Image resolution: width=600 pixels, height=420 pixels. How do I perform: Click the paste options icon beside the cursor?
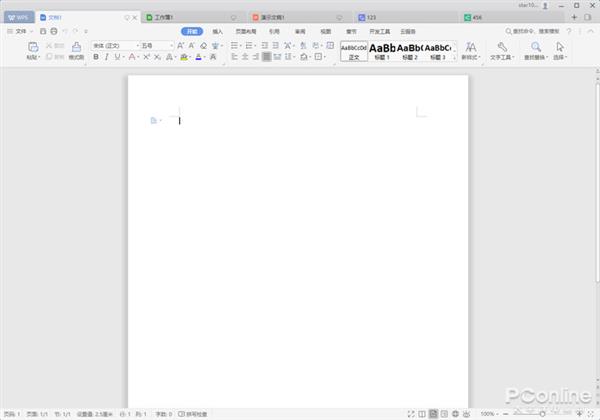pos(153,120)
